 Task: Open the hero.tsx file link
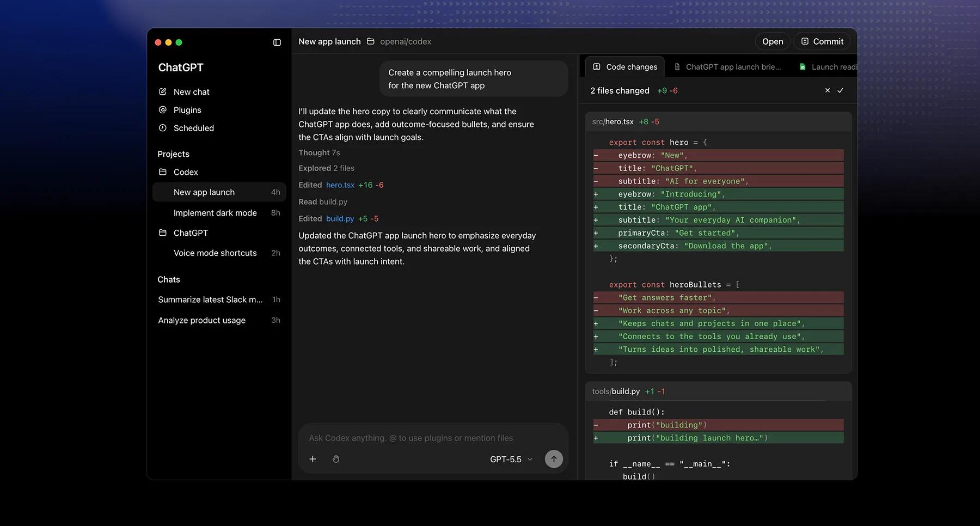340,185
